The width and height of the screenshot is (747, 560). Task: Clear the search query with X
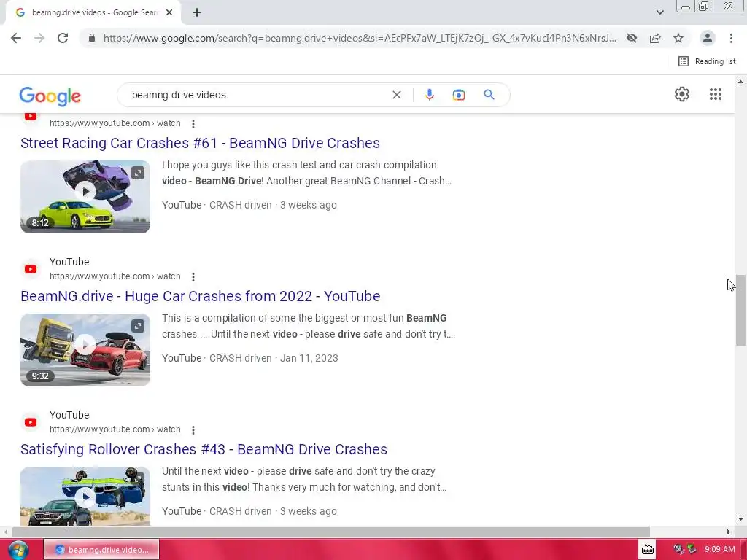coord(396,95)
